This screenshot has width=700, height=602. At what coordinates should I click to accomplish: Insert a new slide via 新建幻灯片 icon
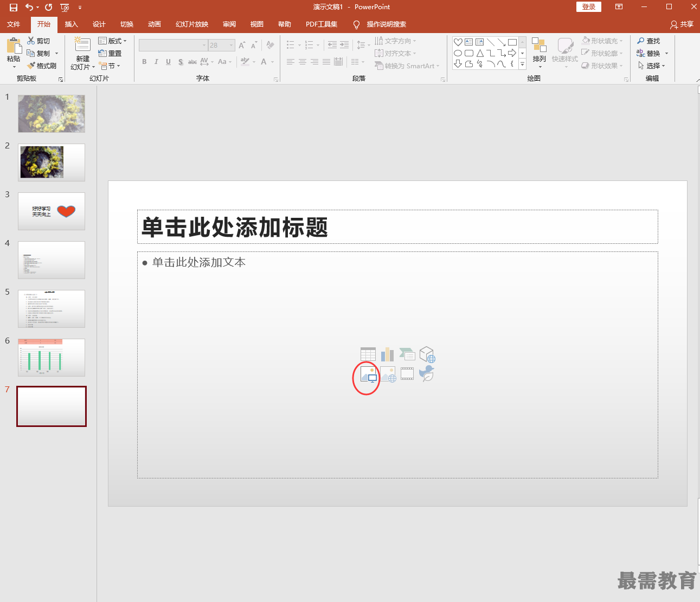point(82,44)
